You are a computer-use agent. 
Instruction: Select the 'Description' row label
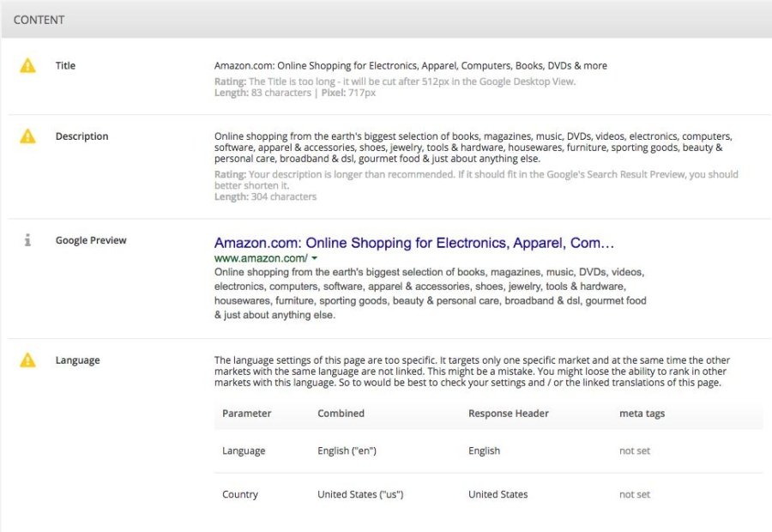81,136
